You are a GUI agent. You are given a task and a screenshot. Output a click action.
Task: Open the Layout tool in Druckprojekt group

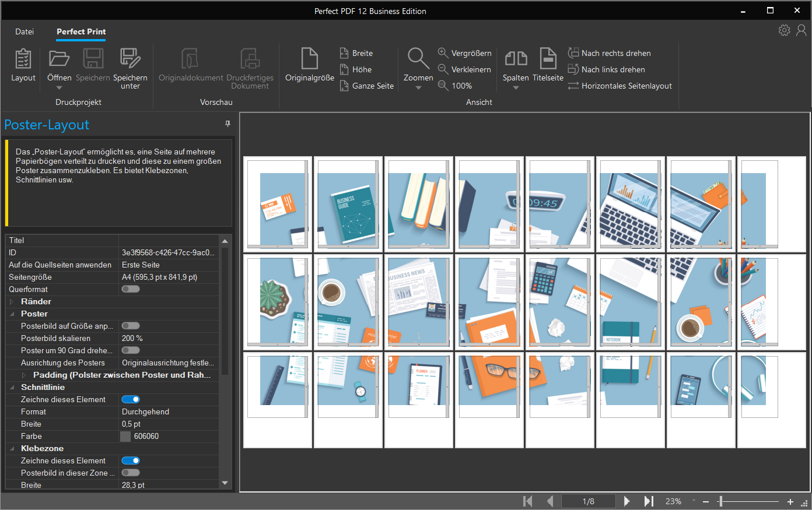23,66
